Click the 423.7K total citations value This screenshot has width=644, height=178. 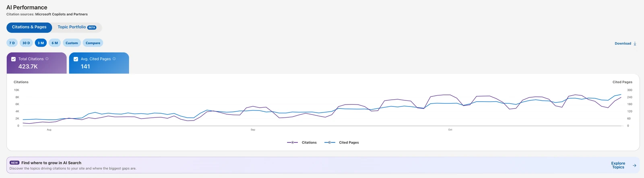pos(28,67)
